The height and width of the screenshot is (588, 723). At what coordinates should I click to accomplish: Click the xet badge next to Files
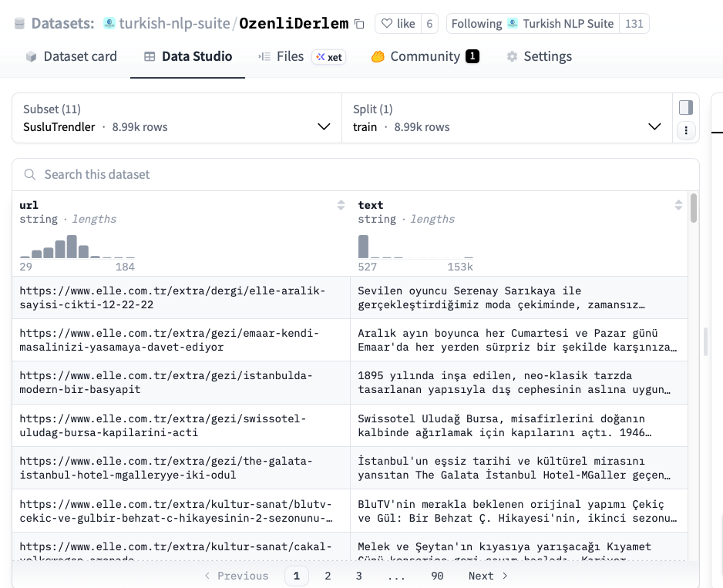pos(329,57)
